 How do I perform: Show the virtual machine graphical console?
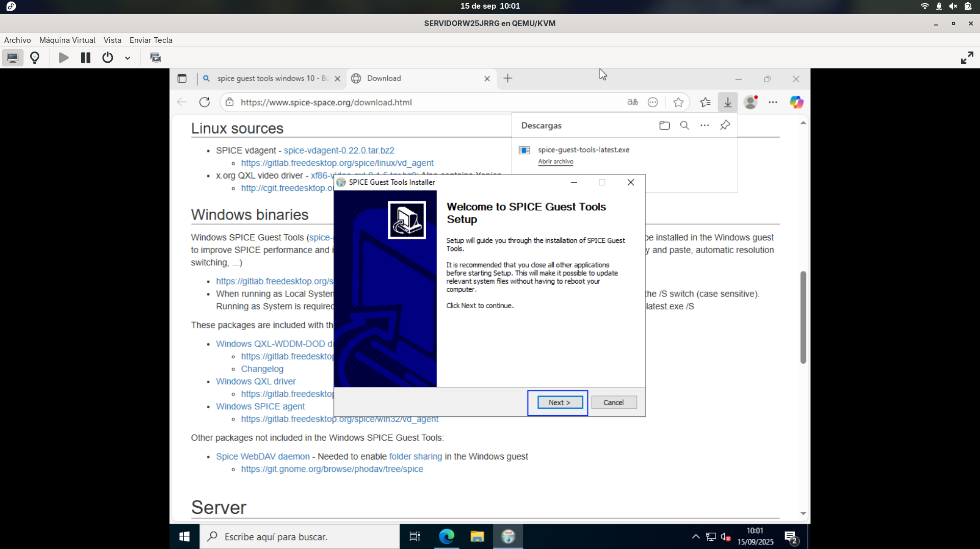13,58
